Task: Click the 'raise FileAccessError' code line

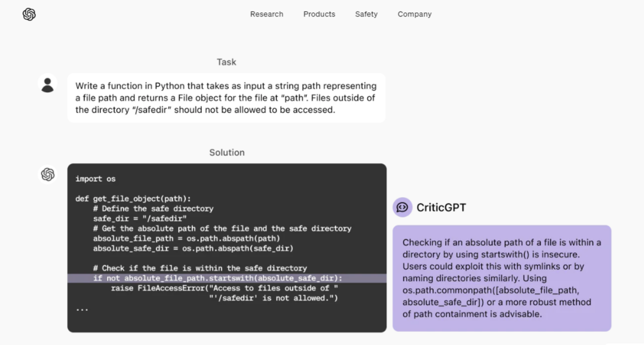Action: [x=225, y=288]
